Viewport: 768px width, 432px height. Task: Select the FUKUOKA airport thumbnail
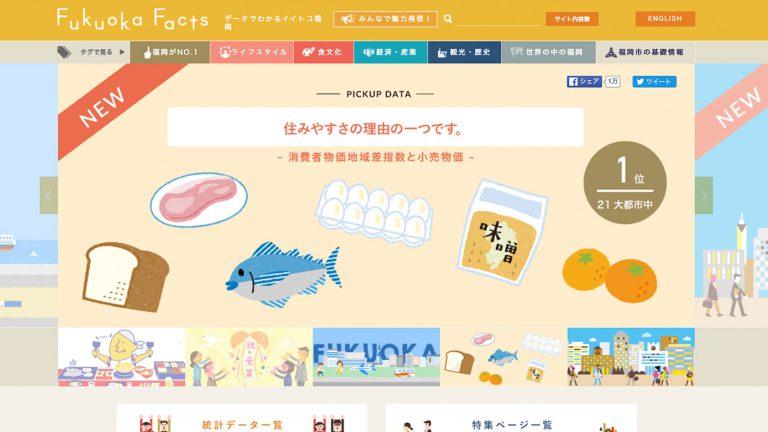[x=376, y=357]
